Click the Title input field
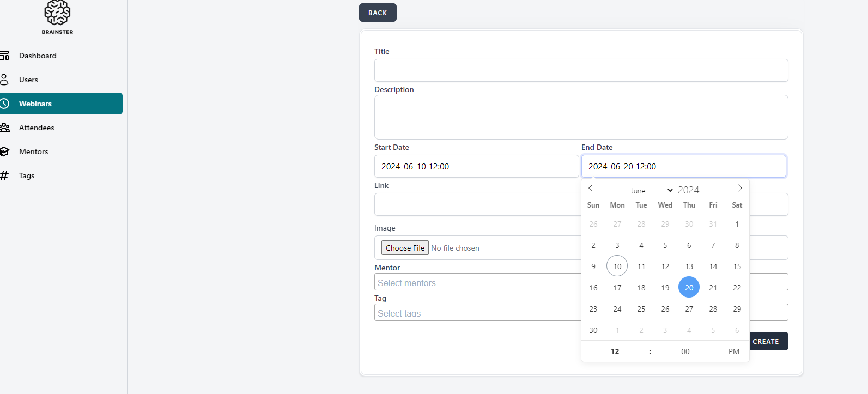Viewport: 868px width, 394px height. tap(581, 70)
